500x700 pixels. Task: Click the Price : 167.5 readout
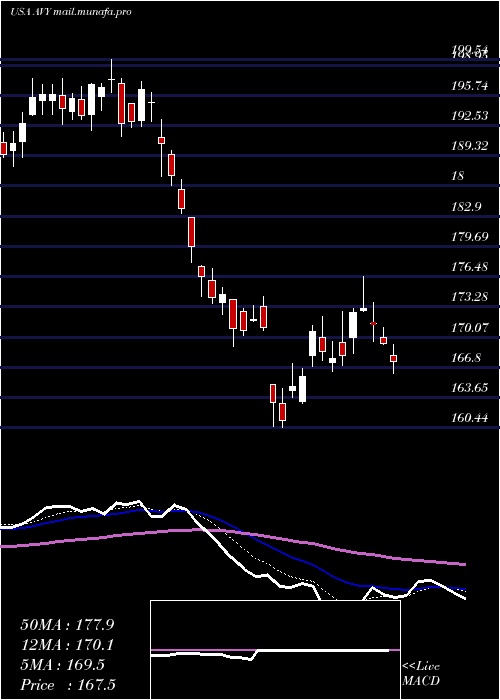(68, 685)
